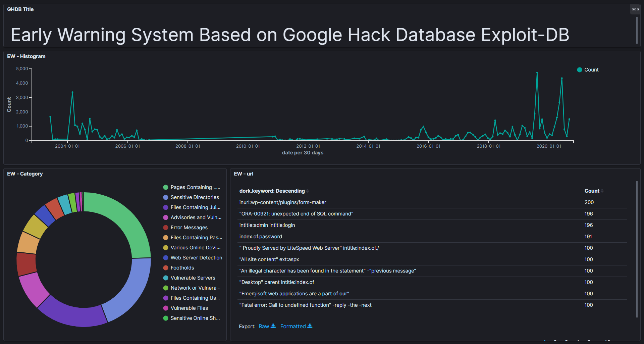Click the EW - url panel title
Viewport: 644px width, 344px height.
click(244, 174)
